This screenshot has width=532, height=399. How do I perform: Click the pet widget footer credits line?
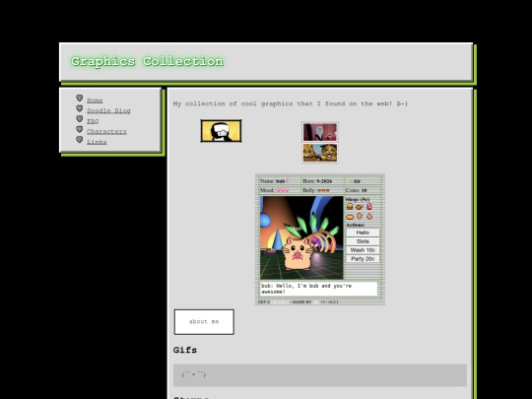coord(299,302)
